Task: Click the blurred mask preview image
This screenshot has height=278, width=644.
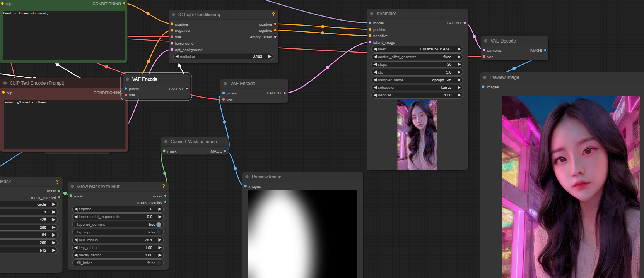Action: [302, 234]
